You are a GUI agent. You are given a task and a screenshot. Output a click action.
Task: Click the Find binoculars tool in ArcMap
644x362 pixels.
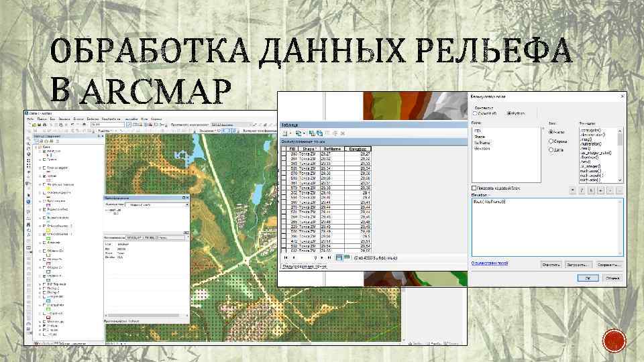pyautogui.click(x=28, y=225)
